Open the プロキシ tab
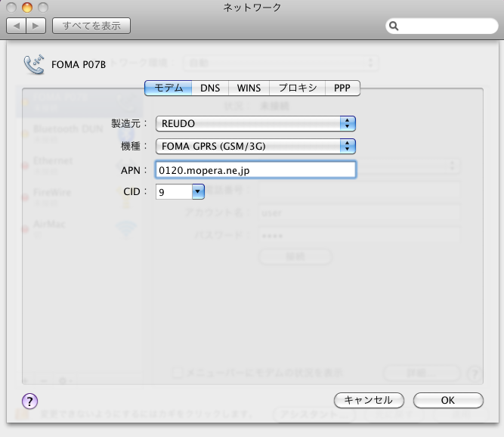Screen dimensions: 504x437 click(x=297, y=88)
